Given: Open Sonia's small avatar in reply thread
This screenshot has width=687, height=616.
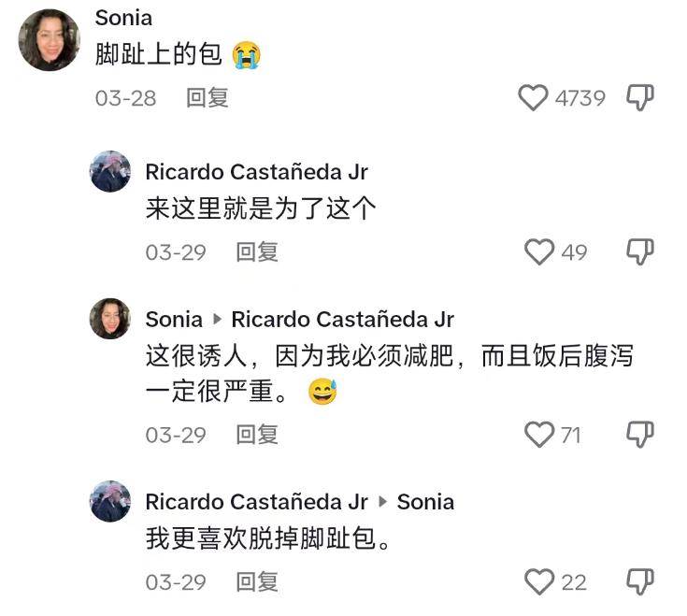Looking at the screenshot, I should [x=110, y=319].
